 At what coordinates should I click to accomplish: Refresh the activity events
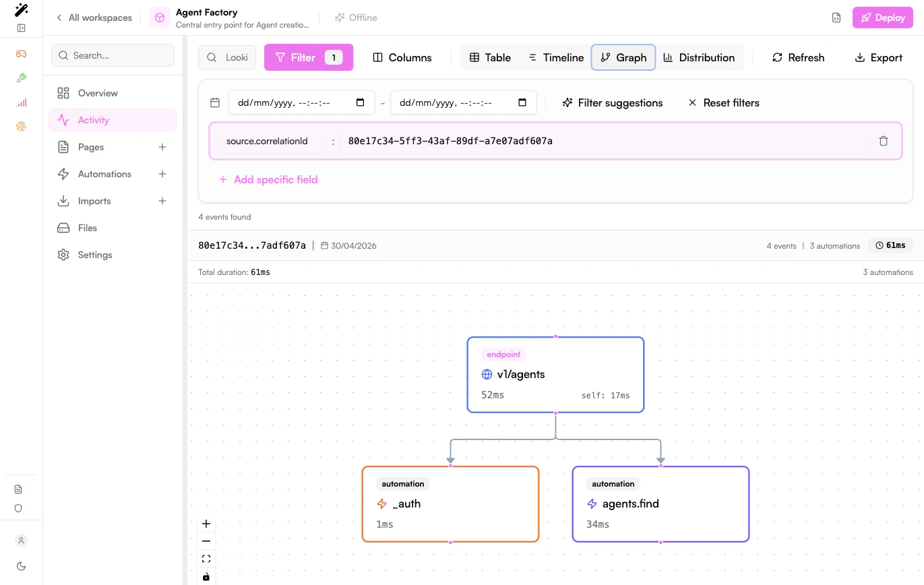pyautogui.click(x=798, y=57)
